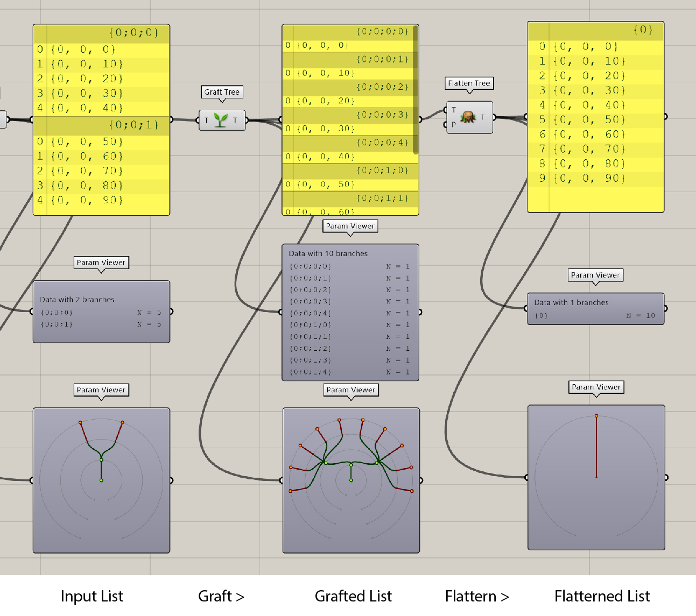This screenshot has width=696, height=616.
Task: Select row 9 '{0, 0, 90}' in flattened panel
Action: [595, 179]
